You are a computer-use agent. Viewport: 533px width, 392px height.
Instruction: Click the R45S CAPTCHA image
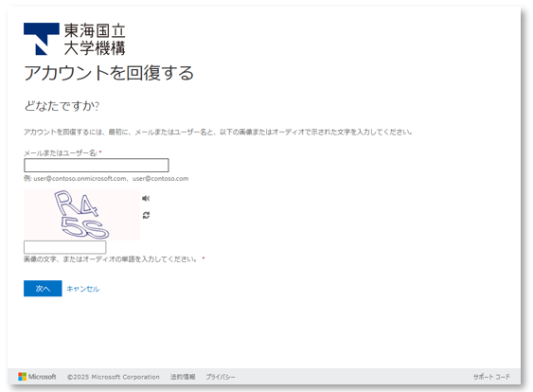click(81, 214)
